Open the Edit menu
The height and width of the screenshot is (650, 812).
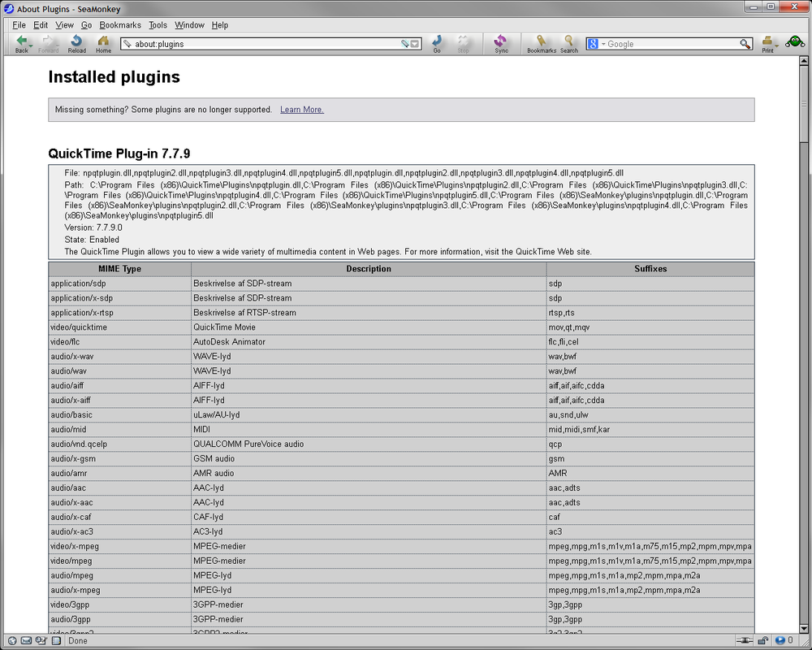pos(41,25)
